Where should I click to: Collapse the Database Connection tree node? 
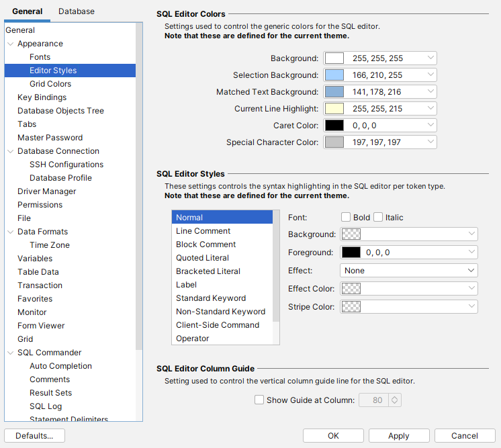(x=10, y=151)
